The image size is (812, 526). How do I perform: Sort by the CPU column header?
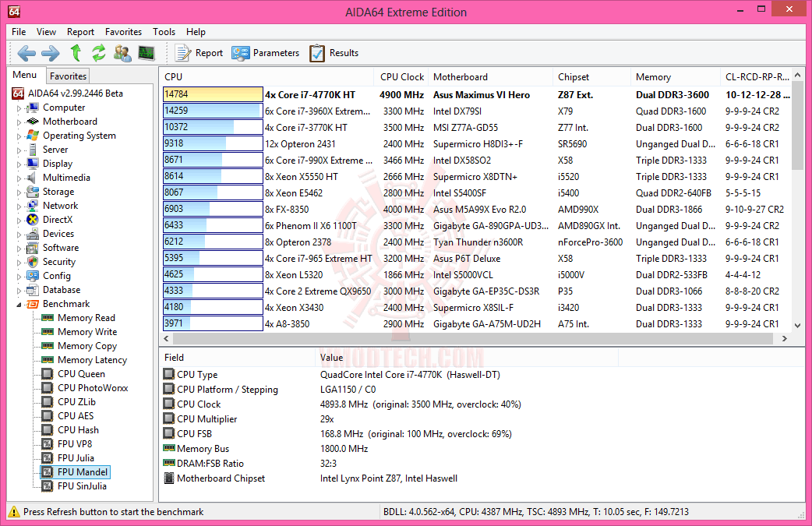click(x=267, y=76)
